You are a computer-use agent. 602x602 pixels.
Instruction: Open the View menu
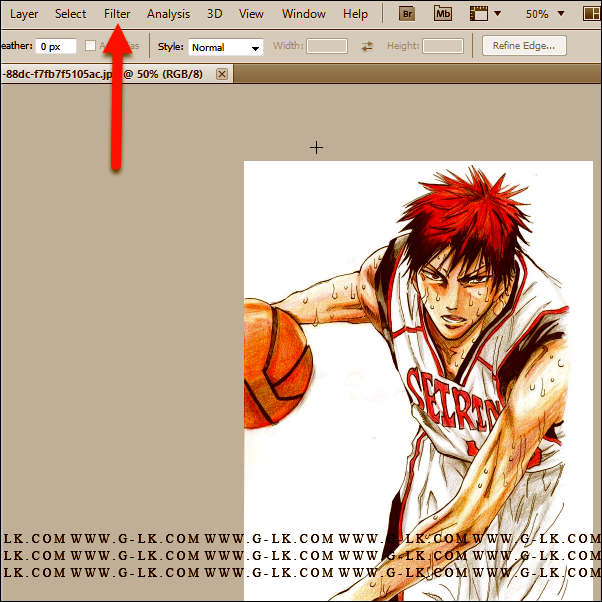click(251, 14)
